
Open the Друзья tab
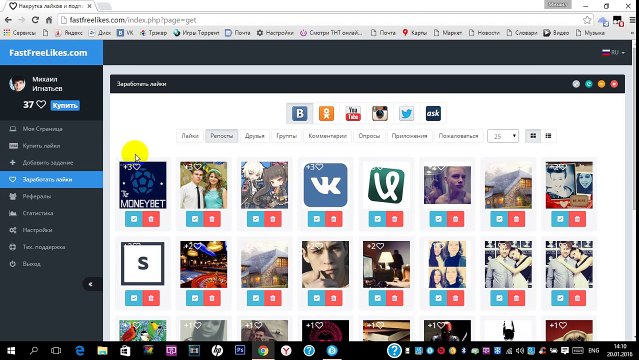(255, 136)
